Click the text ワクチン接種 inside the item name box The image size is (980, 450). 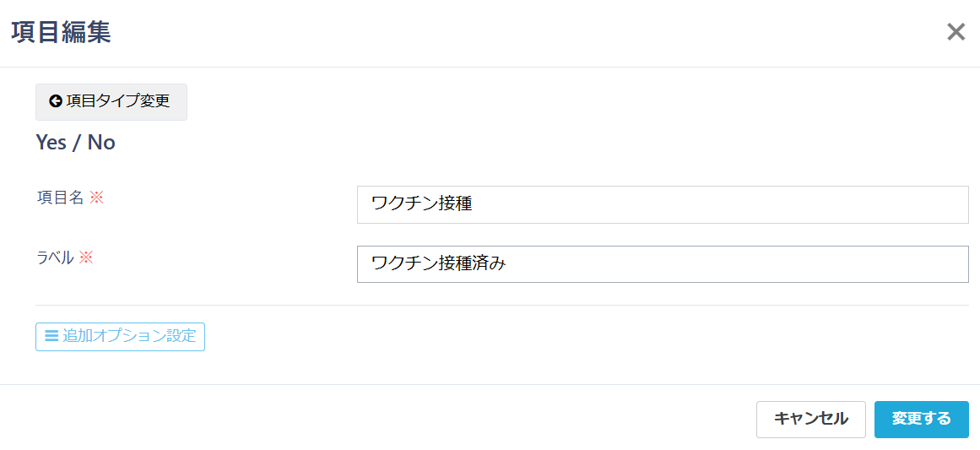[421, 204]
